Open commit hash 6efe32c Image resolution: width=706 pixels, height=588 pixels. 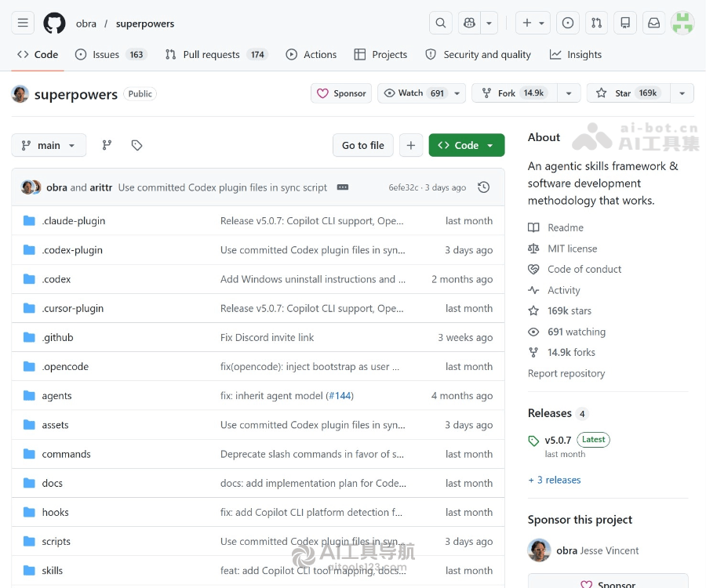click(x=403, y=187)
